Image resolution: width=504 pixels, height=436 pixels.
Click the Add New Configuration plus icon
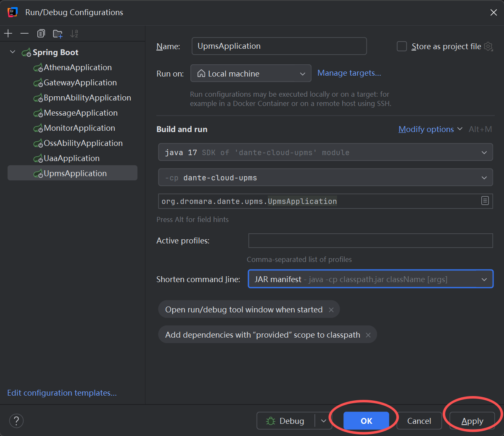click(8, 34)
